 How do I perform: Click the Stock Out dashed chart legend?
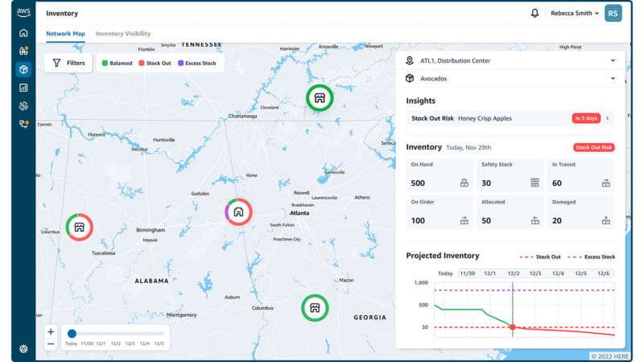[x=540, y=257]
